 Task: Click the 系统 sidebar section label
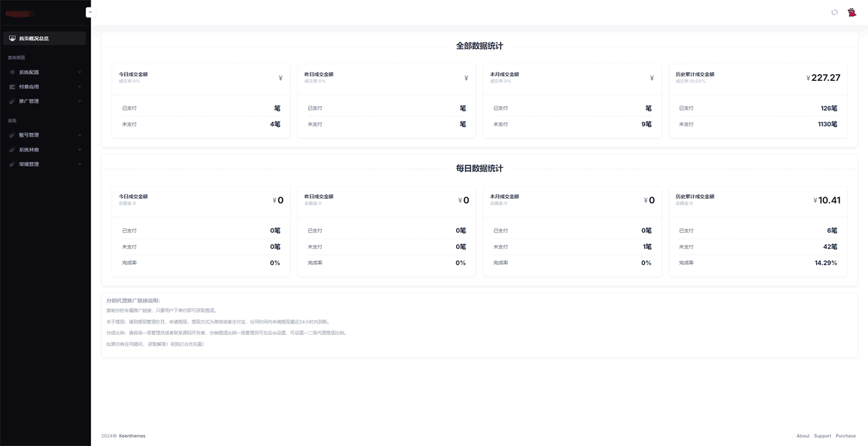tap(12, 121)
